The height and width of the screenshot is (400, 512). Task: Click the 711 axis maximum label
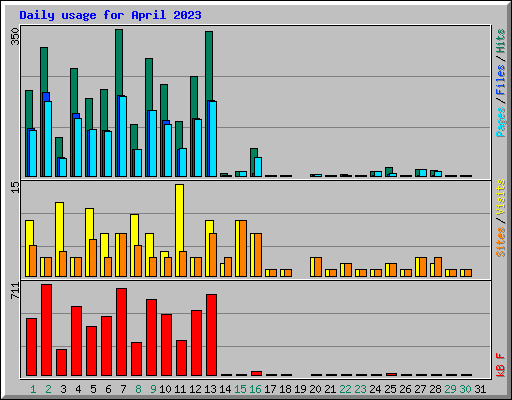15,291
